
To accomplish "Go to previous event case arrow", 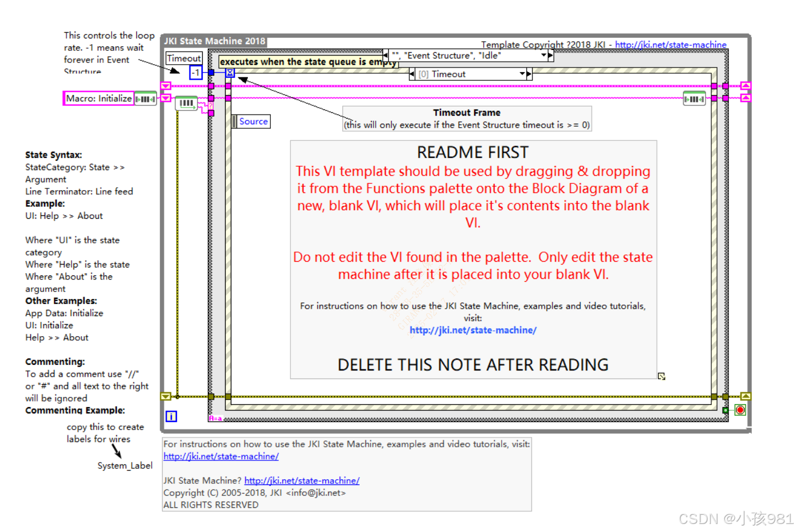I will 412,74.
